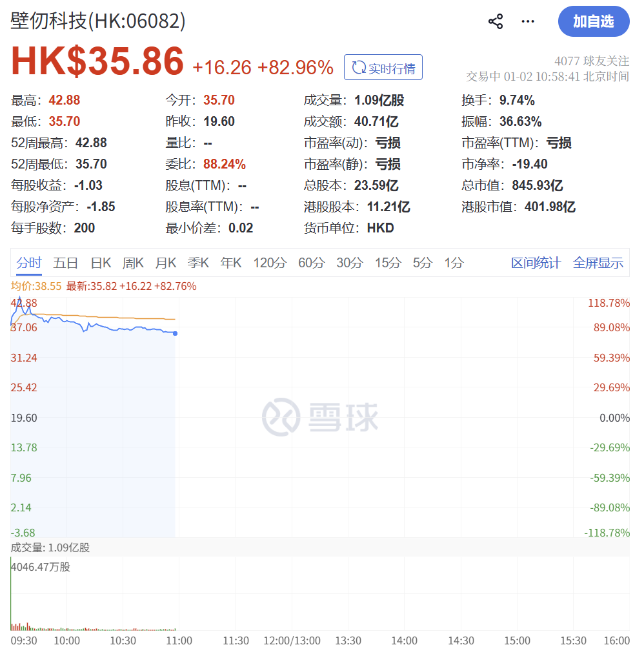The height and width of the screenshot is (656, 644).
Task: Click the 昨收 value 19.60
Action: pyautogui.click(x=219, y=121)
